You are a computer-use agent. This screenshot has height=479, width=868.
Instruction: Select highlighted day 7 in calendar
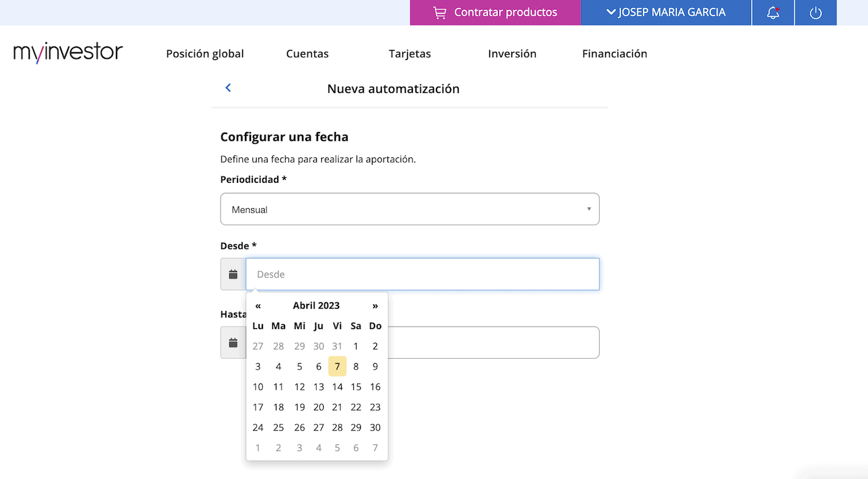click(x=337, y=366)
